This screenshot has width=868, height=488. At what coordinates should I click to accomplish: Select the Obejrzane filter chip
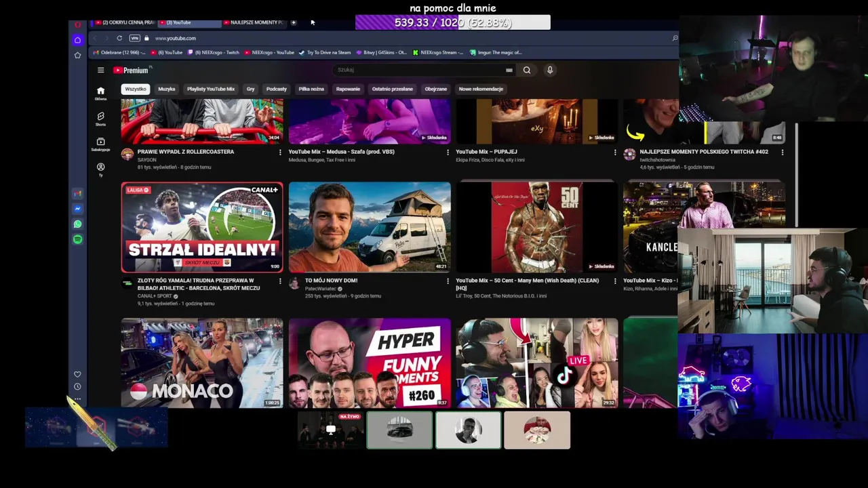(x=436, y=89)
